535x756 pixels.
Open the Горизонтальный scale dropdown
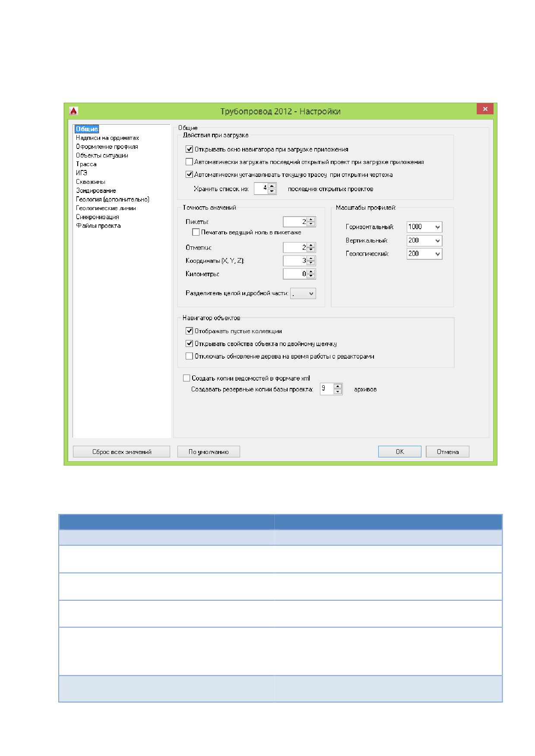point(437,227)
